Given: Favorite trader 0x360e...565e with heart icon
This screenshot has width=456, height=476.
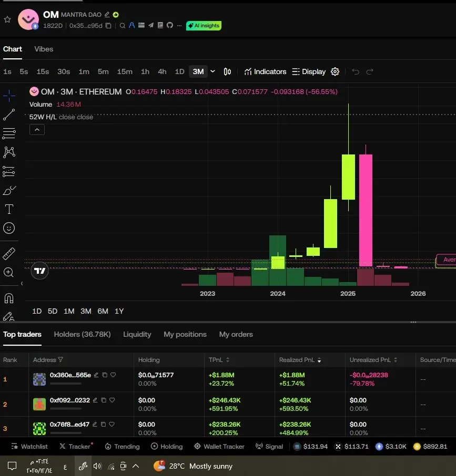Looking at the screenshot, I should pyautogui.click(x=113, y=375).
